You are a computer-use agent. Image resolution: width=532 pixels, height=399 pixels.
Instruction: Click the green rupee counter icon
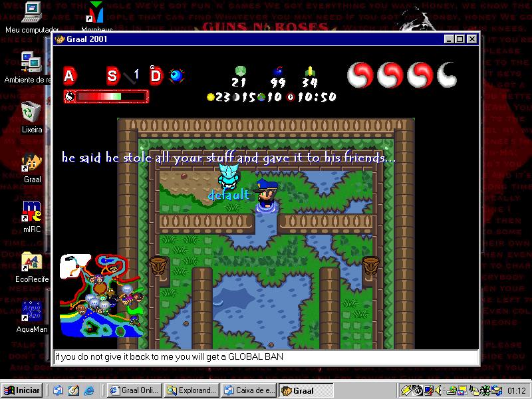point(240,70)
